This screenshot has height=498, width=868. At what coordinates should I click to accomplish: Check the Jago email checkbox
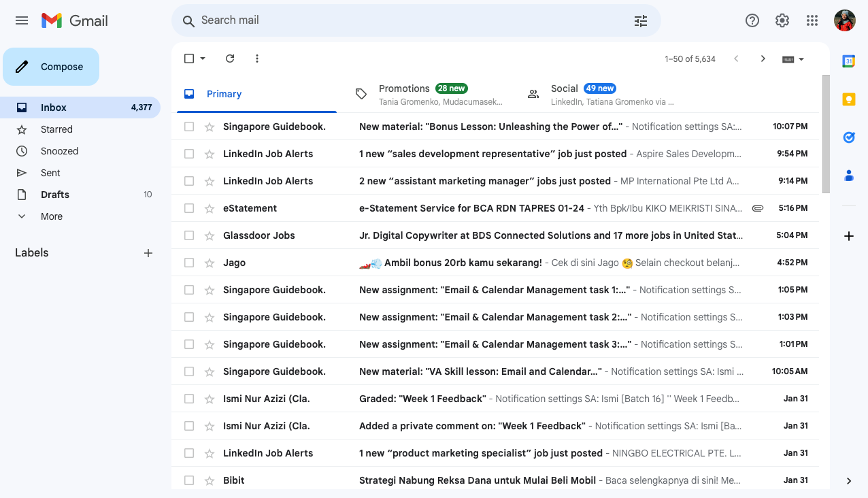[189, 263]
